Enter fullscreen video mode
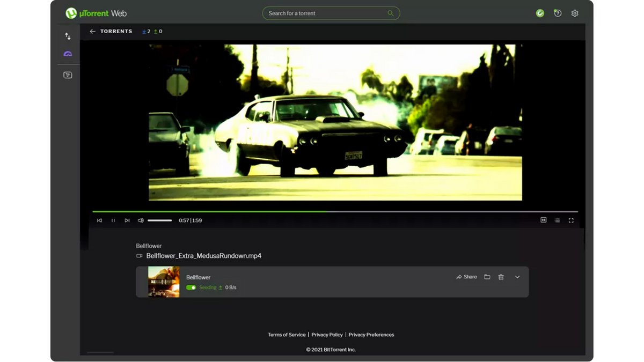The height and width of the screenshot is (362, 644). [571, 220]
